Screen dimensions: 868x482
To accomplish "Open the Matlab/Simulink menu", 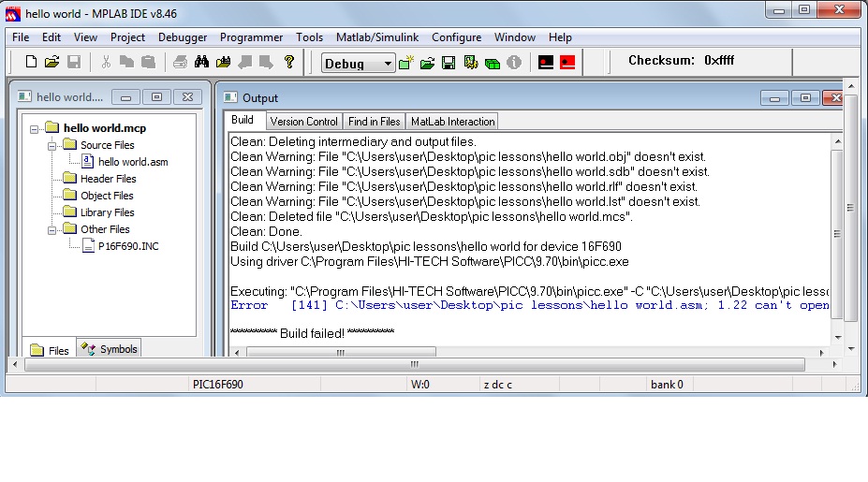I will point(377,37).
